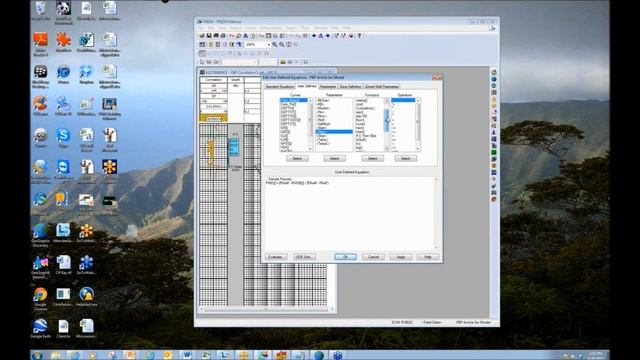Viewport: 640px width, 360px height.
Task: Switch to the Standard Equations tab
Action: (280, 87)
